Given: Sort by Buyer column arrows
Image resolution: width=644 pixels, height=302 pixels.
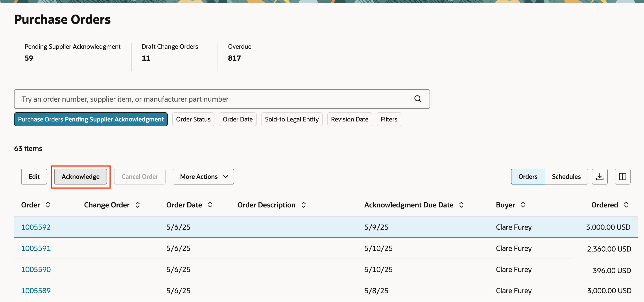Looking at the screenshot, I should coord(523,205).
